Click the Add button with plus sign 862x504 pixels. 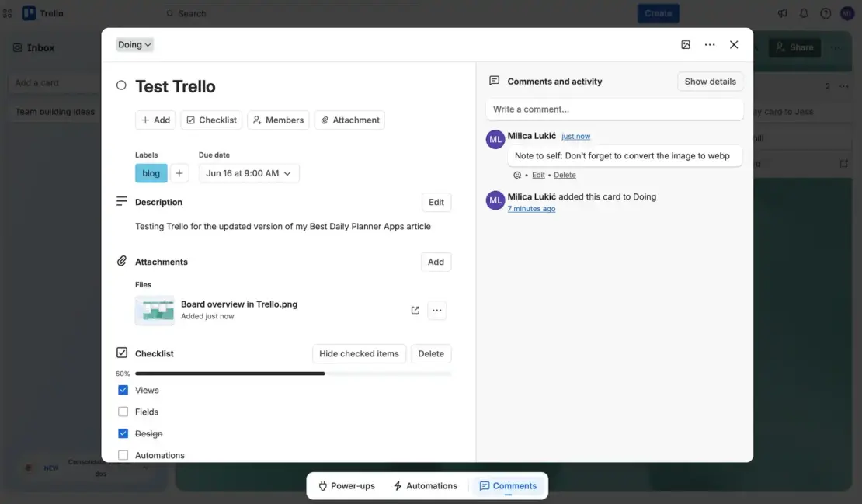click(x=155, y=120)
